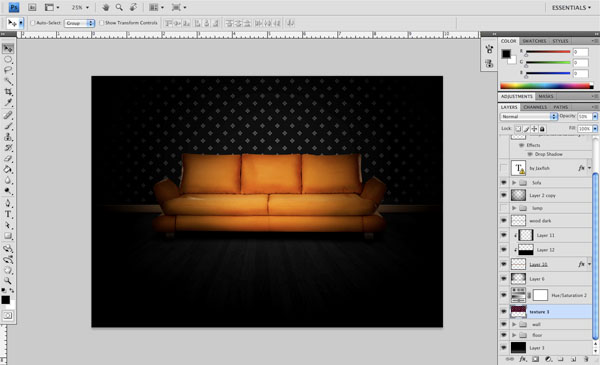Select the Elliptical Marquee tool
600x365 pixels.
[x=8, y=60]
